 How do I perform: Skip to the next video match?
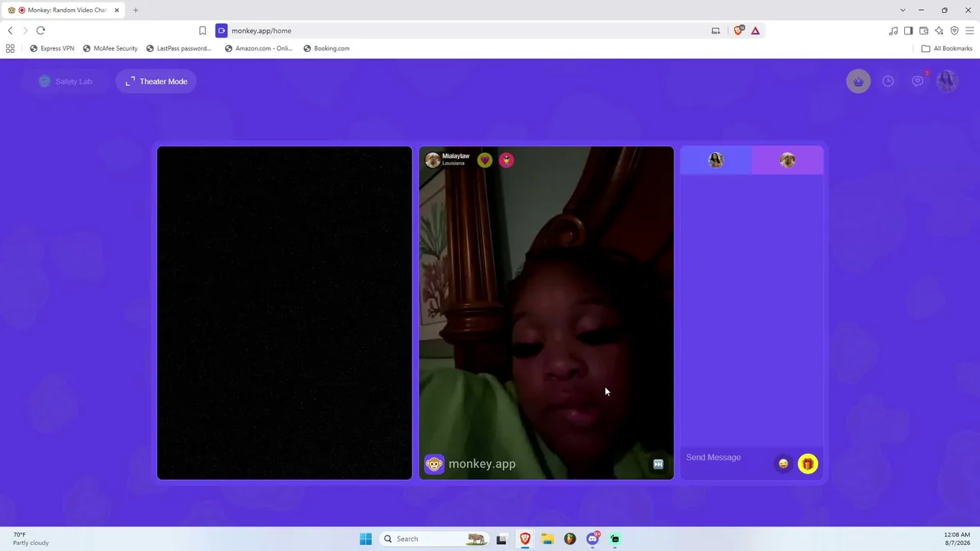click(x=658, y=464)
